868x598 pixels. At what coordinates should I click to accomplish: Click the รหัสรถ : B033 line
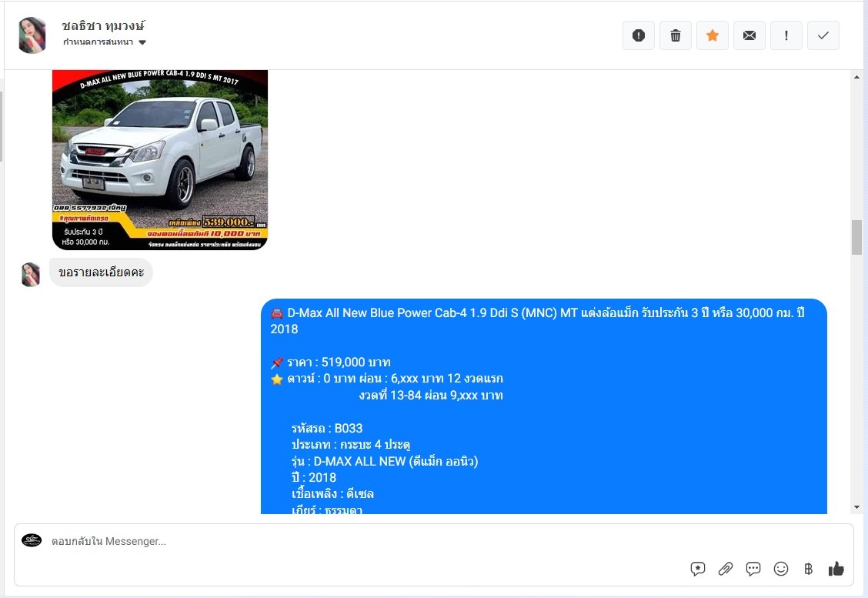[x=327, y=428]
